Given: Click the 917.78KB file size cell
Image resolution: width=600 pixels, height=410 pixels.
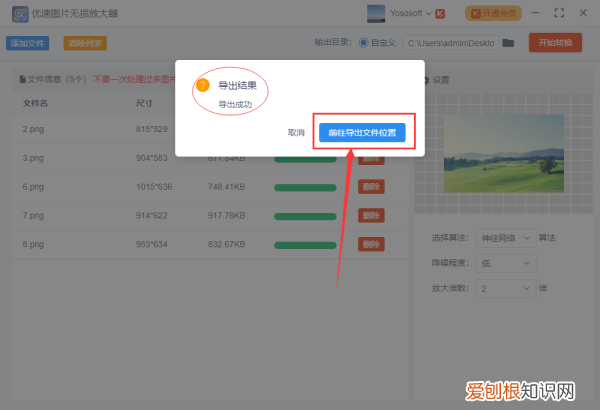Looking at the screenshot, I should click(227, 216).
